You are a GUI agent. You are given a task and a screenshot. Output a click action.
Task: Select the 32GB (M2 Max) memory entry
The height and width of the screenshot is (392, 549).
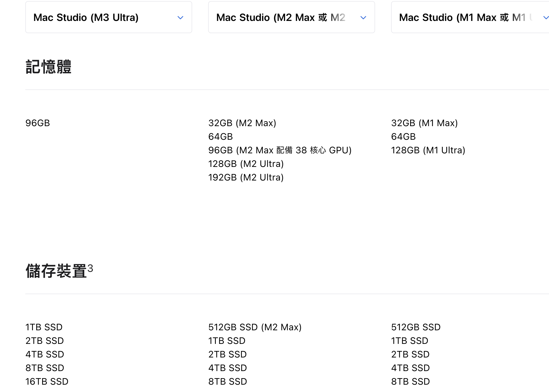[x=242, y=123]
